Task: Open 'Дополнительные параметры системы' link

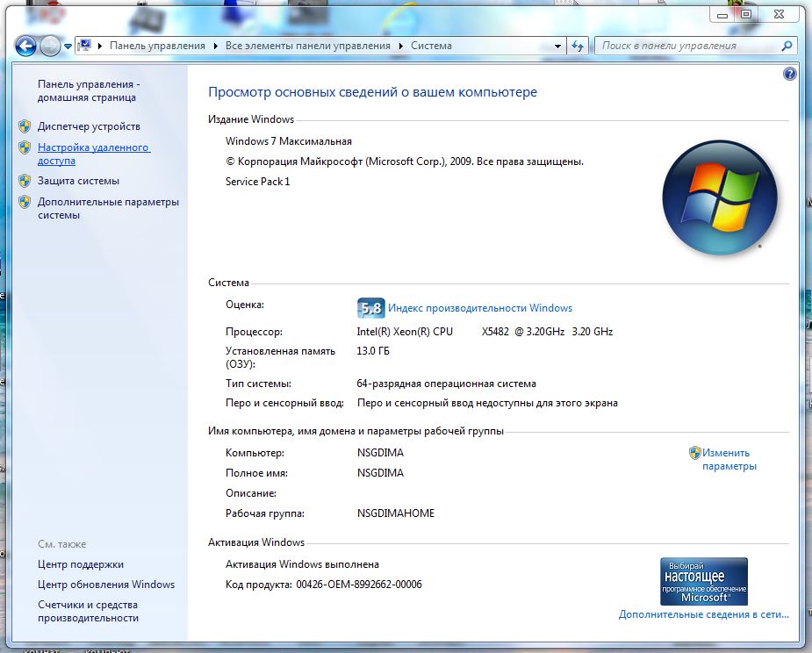Action: (x=108, y=208)
